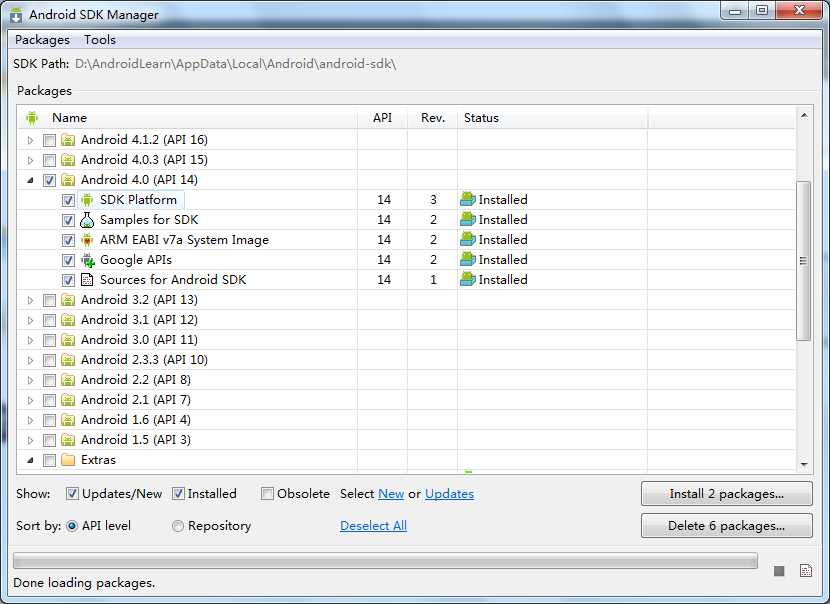
Task: Click the ARM EABI v7a System Image icon
Action: coord(87,240)
